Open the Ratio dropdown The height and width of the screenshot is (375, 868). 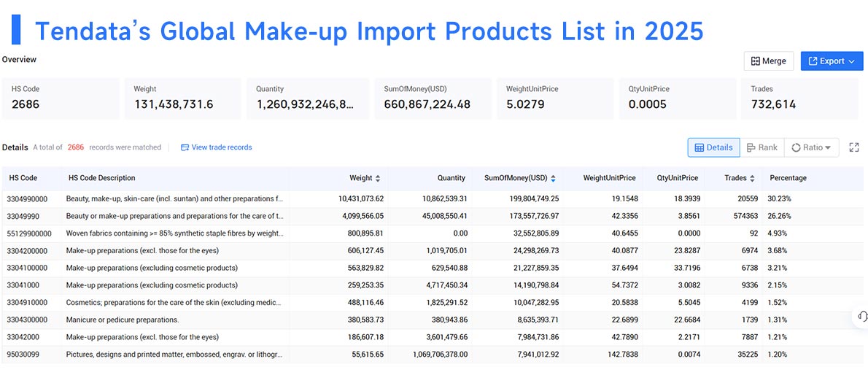(x=811, y=147)
